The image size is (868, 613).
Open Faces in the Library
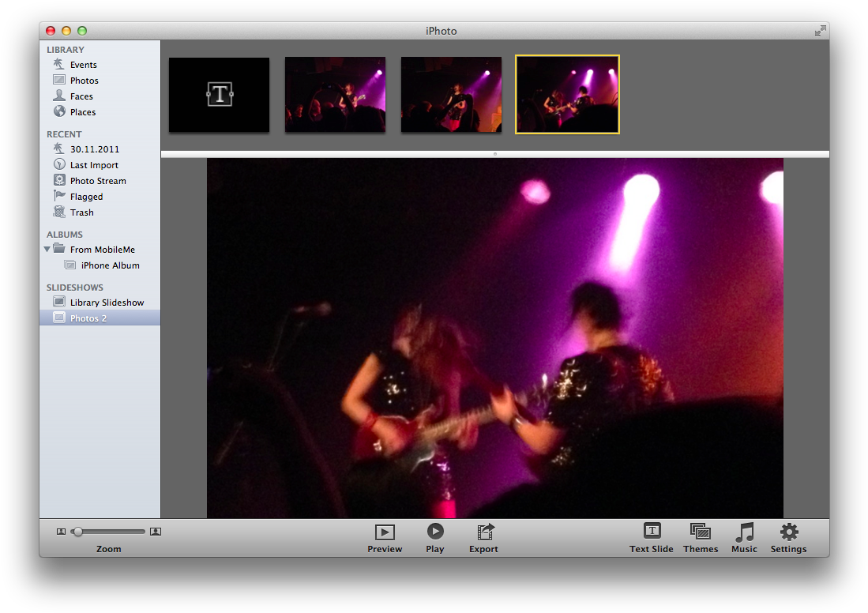[81, 96]
